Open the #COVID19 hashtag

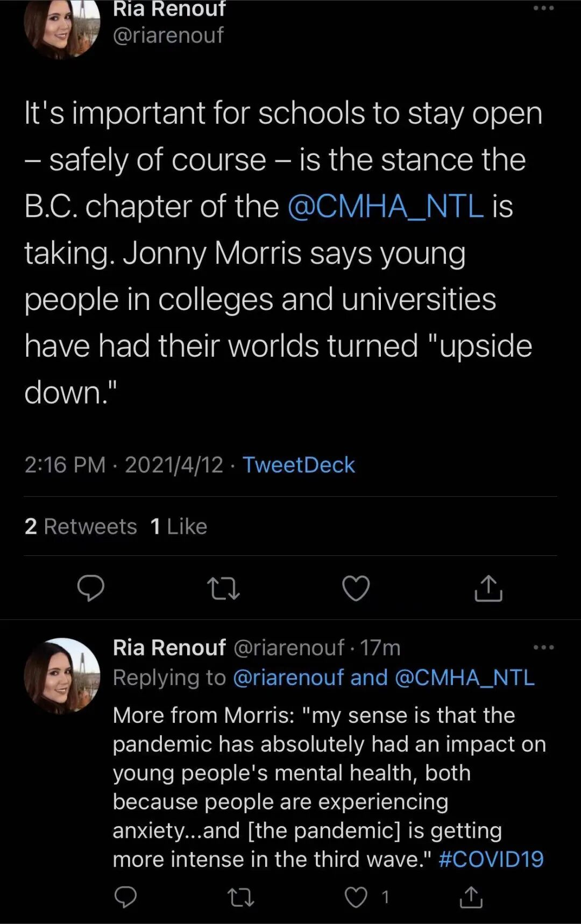pos(491,859)
